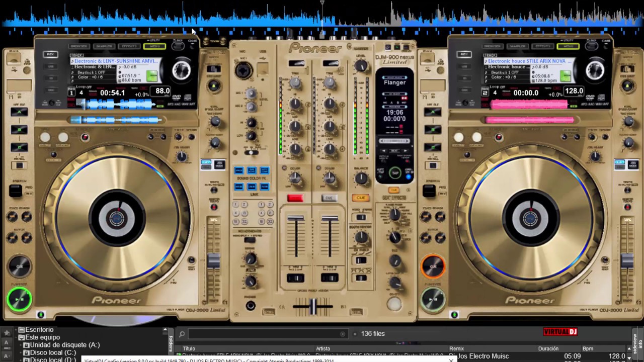644x362 pixels.
Task: Click the left deck rotary selector knob
Action: [x=182, y=70]
